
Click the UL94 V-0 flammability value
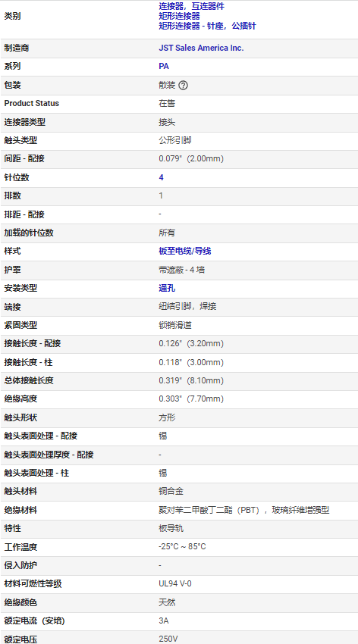tap(175, 583)
